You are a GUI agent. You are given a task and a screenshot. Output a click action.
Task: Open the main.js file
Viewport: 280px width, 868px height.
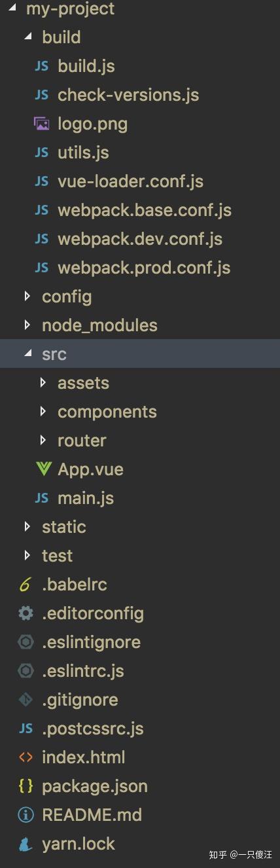point(86,497)
